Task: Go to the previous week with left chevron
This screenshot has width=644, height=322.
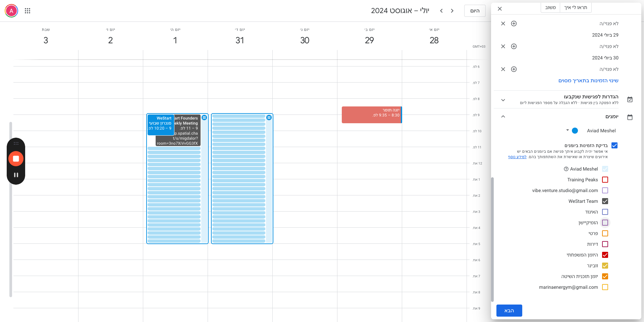Action: click(x=441, y=11)
